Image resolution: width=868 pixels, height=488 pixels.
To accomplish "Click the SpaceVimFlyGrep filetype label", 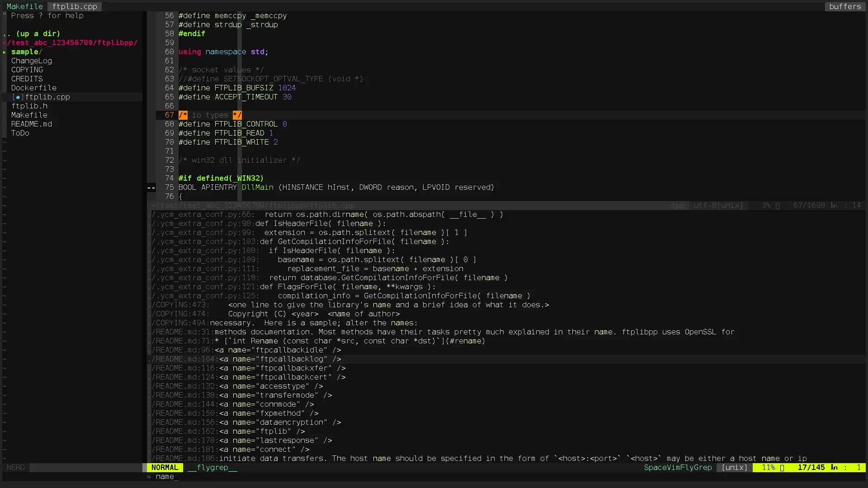I will coord(678,468).
